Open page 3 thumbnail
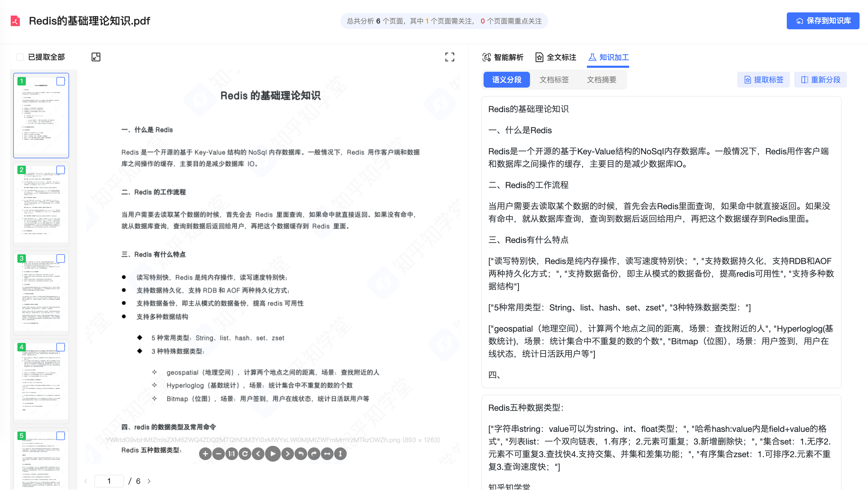Screen dimensions: 868x497 tap(41, 293)
